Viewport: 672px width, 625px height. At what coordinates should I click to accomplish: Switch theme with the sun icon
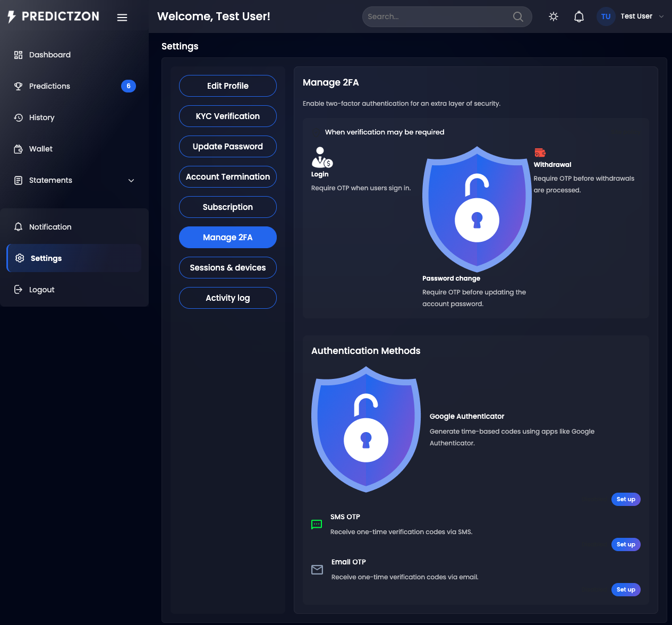pos(554,16)
